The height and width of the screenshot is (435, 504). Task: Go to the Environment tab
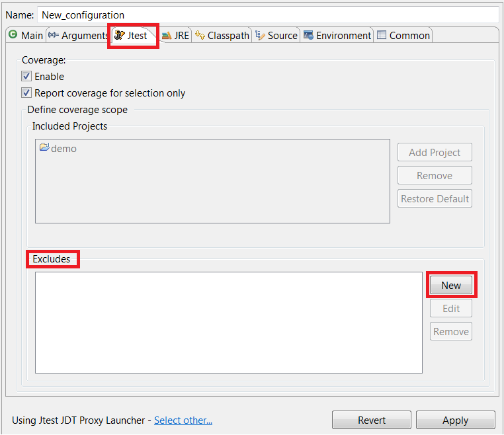337,35
